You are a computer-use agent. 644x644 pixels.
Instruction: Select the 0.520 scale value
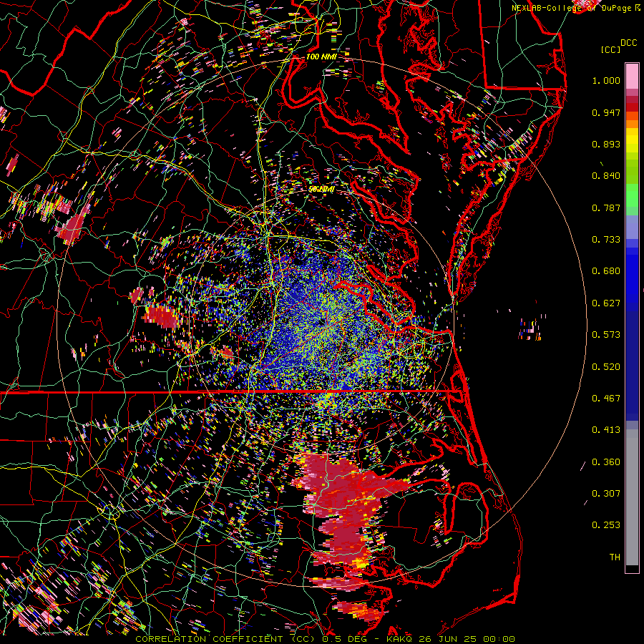(x=606, y=367)
